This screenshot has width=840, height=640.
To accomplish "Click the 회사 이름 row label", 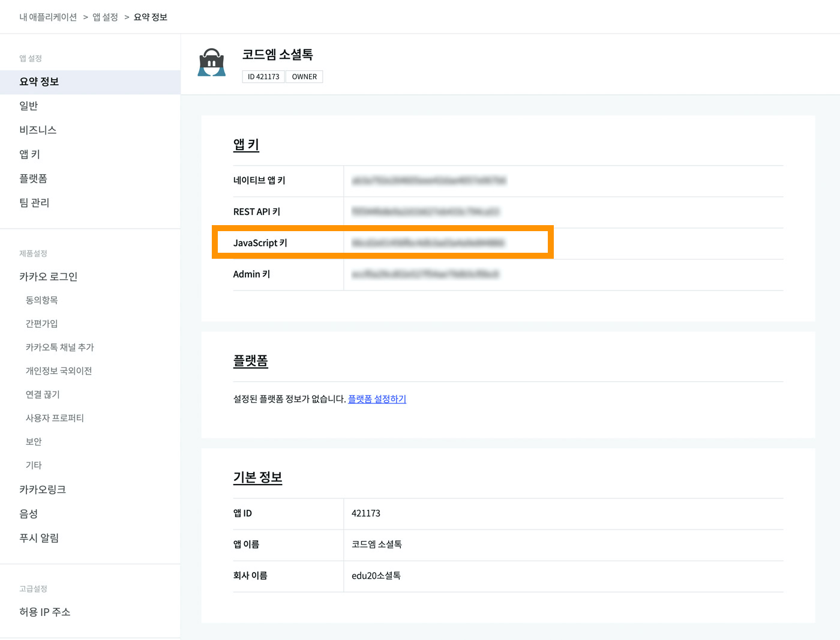I will [x=250, y=575].
